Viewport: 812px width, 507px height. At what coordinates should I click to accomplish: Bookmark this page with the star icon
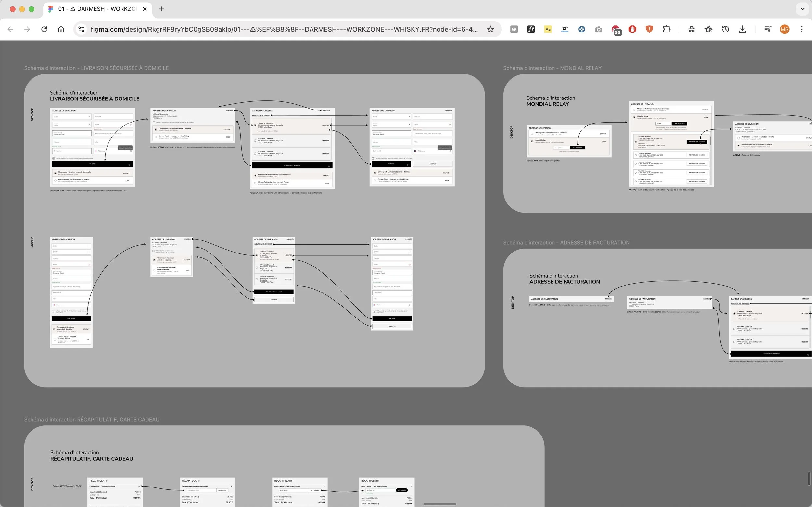point(490,29)
